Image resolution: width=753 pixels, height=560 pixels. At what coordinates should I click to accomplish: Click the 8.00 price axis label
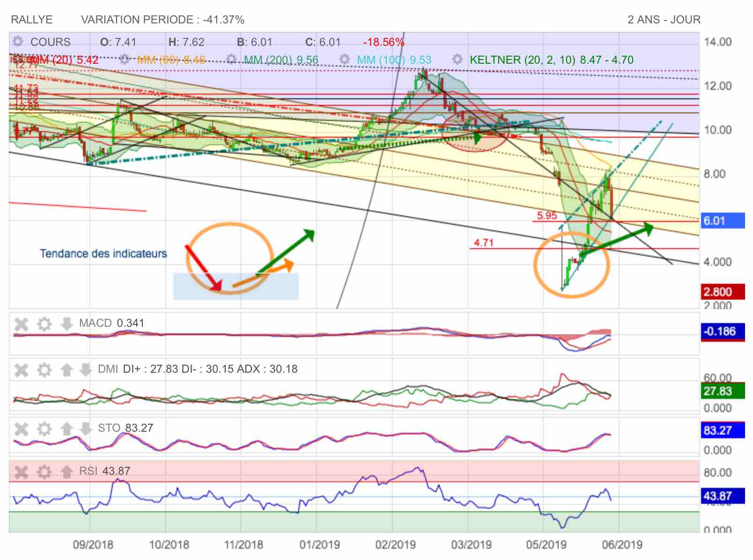point(715,174)
